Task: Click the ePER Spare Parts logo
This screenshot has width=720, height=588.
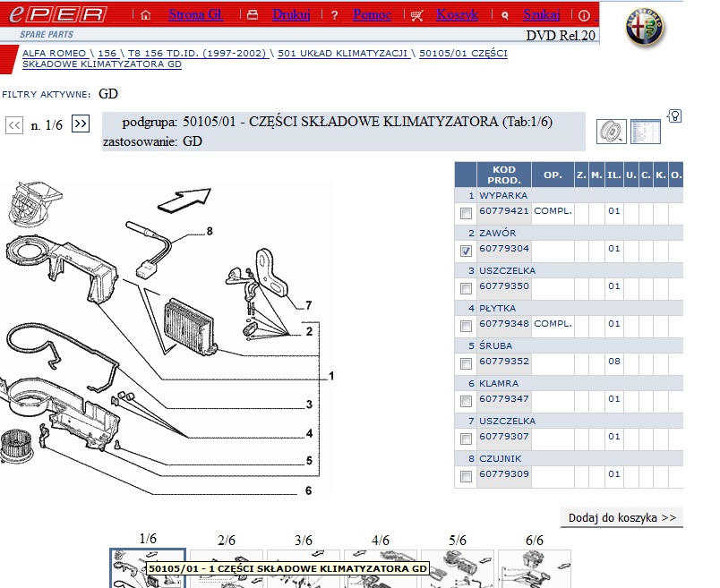Action: (x=58, y=21)
